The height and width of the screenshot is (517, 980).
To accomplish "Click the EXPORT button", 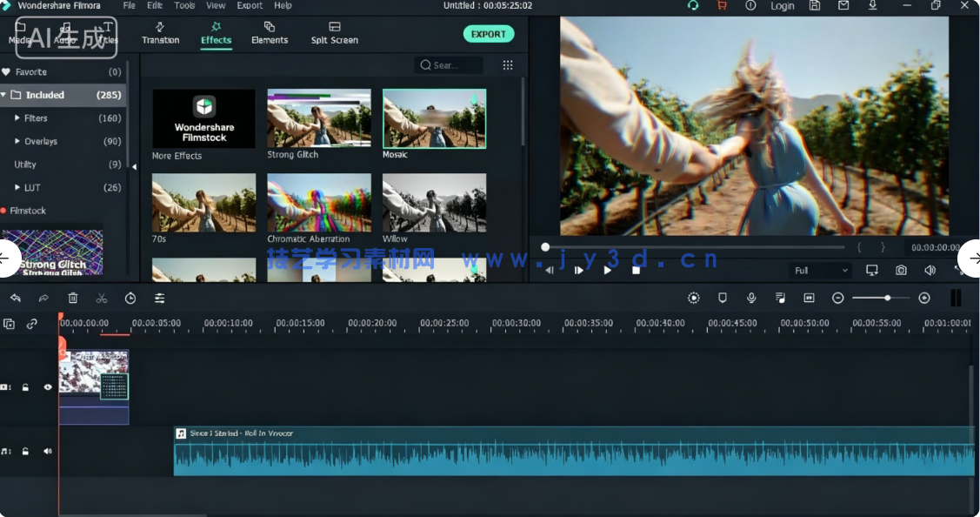I will click(x=488, y=34).
